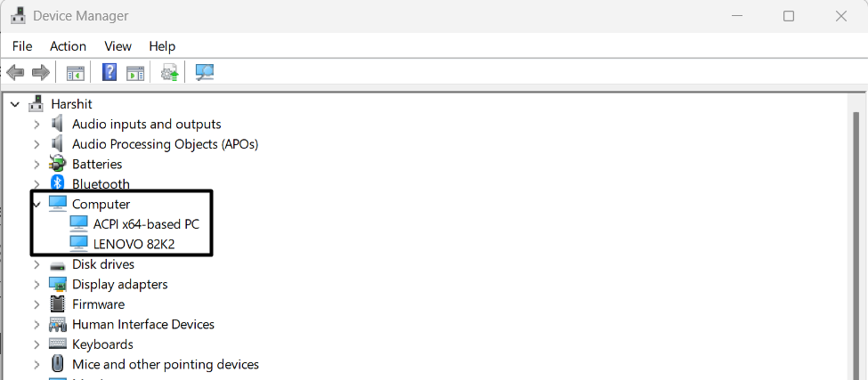Open Help via blue question mark icon
Screen dimensions: 868x380
[x=110, y=73]
